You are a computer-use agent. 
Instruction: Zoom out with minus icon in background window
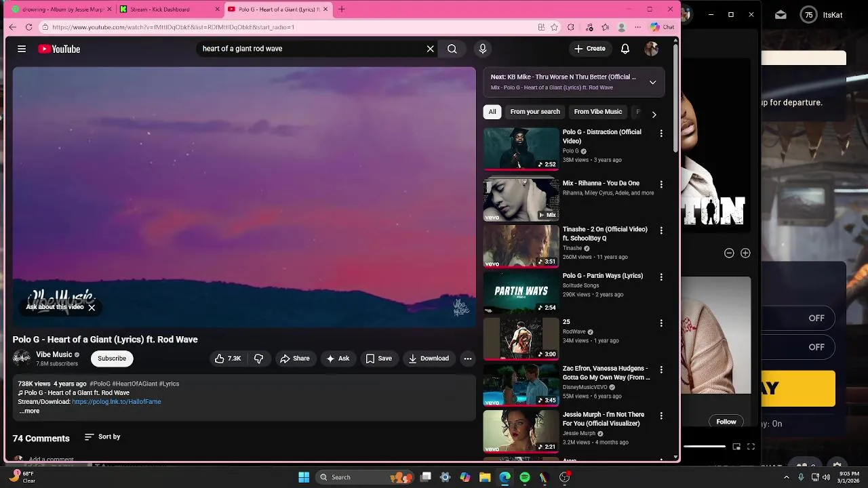click(729, 253)
